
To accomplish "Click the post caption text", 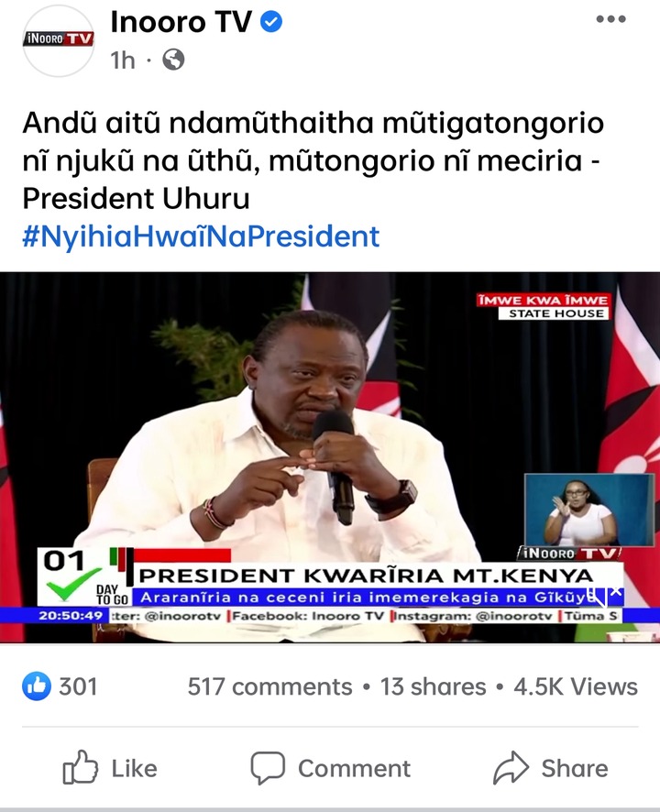I will pyautogui.click(x=313, y=160).
